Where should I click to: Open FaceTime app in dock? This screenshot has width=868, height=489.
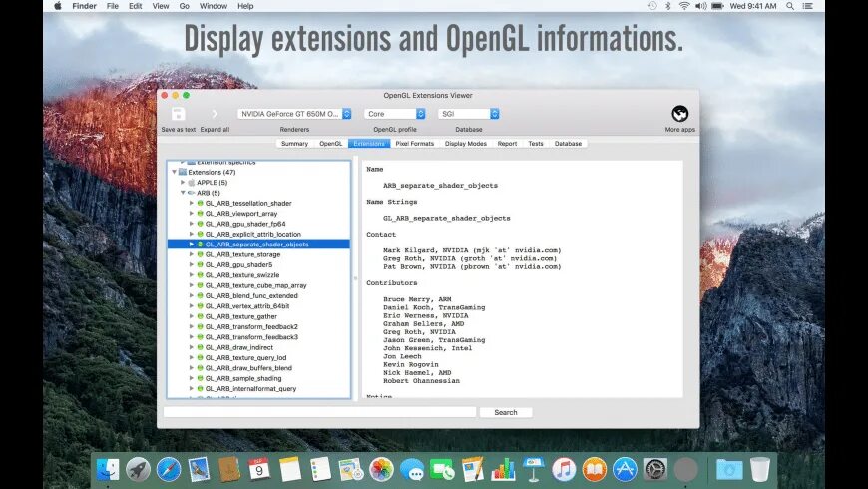point(442,470)
